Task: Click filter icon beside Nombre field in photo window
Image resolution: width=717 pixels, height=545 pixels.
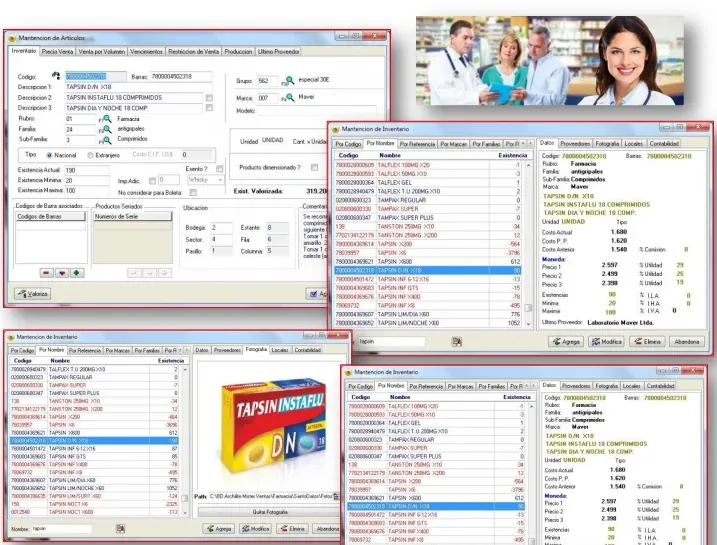Action: coord(120,529)
